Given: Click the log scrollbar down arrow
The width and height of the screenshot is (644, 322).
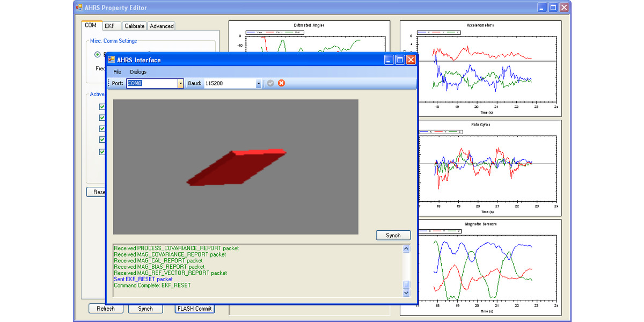Looking at the screenshot, I should click(406, 293).
